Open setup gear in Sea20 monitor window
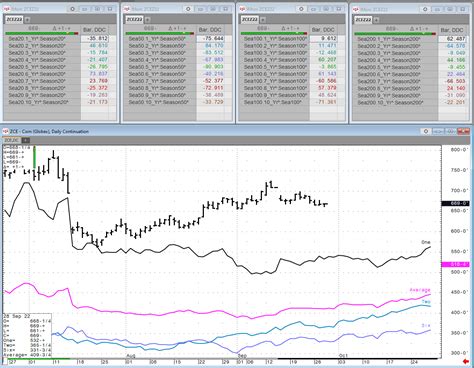This screenshot has width=474, height=368. point(72,9)
